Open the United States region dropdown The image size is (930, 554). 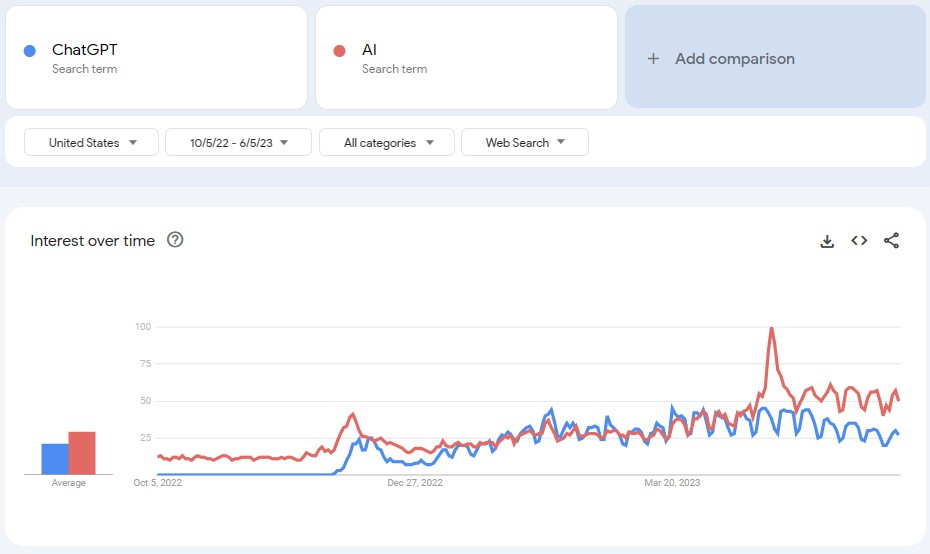[91, 143]
